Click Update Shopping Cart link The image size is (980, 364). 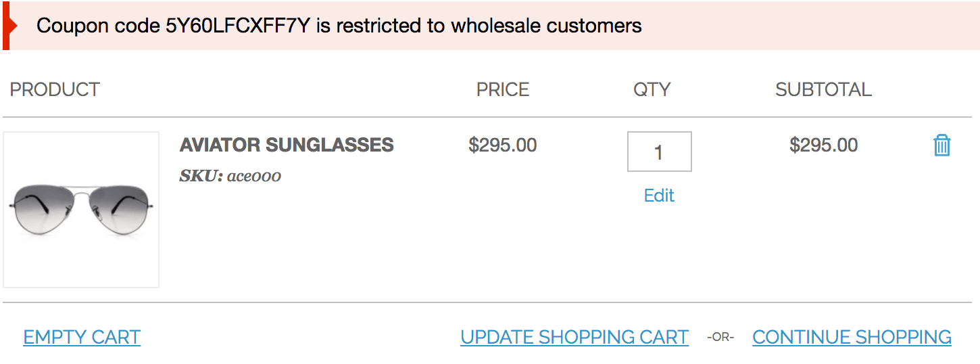(574, 337)
